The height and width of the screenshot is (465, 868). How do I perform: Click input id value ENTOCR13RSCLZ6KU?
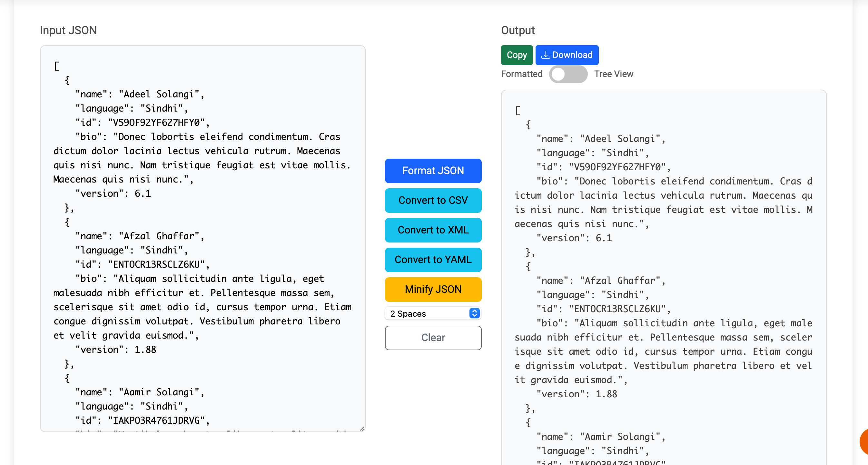[x=156, y=264]
